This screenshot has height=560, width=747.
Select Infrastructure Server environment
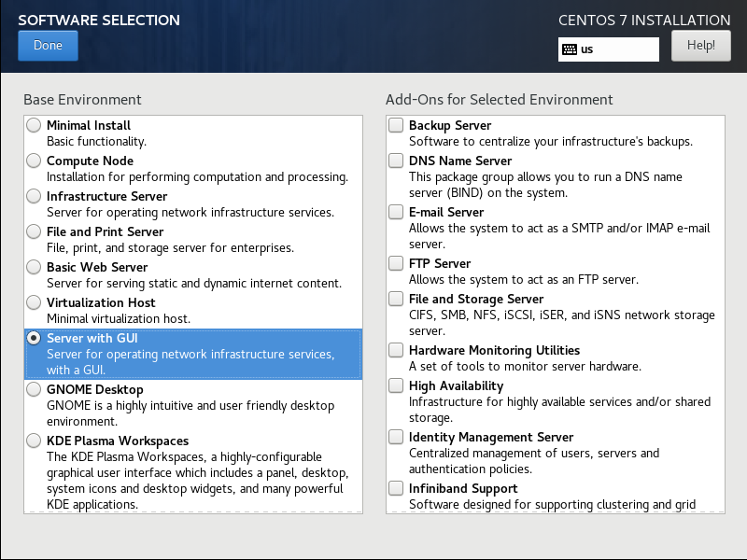[35, 196]
